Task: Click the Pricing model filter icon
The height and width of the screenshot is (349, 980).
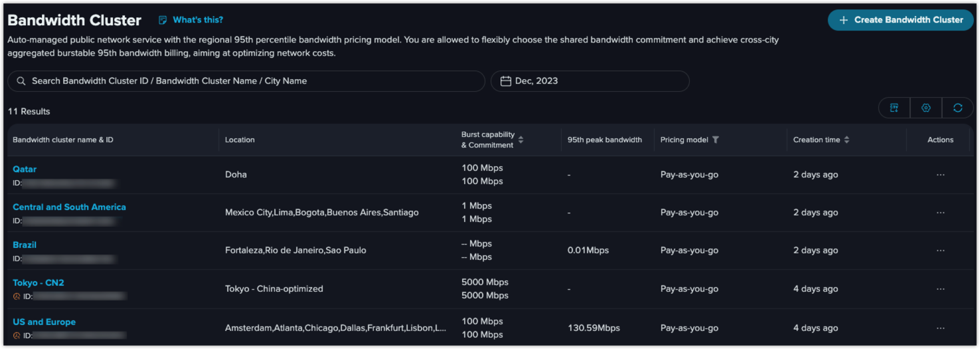Action: click(715, 140)
